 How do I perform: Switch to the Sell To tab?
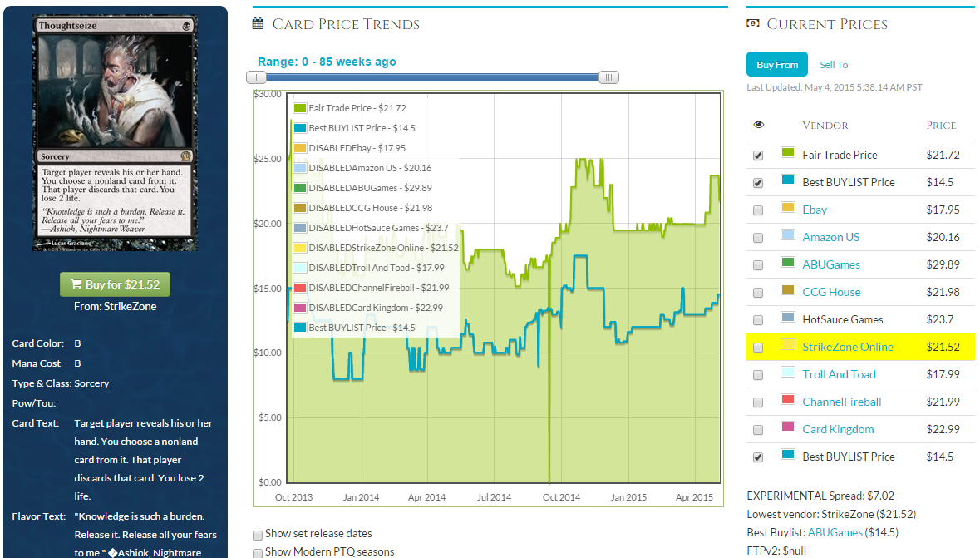[x=834, y=64]
